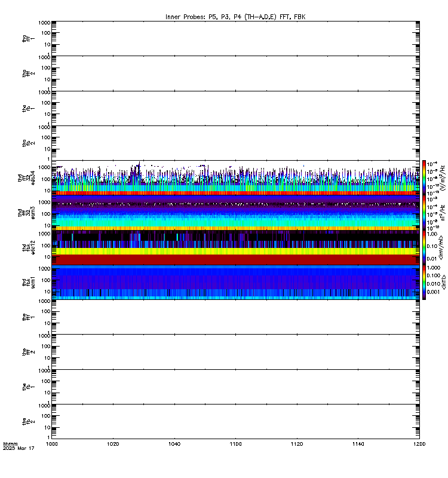448x478 pixels.
Task: Select the "tha fb 2" panel label
Action: click(x=28, y=143)
